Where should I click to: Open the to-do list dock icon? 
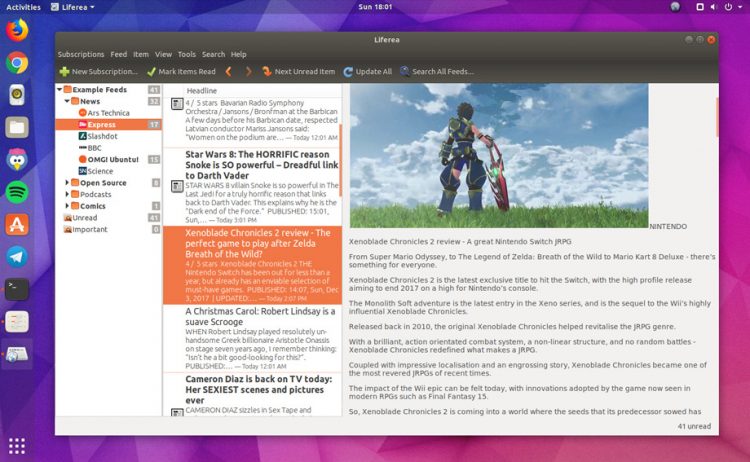[17, 321]
